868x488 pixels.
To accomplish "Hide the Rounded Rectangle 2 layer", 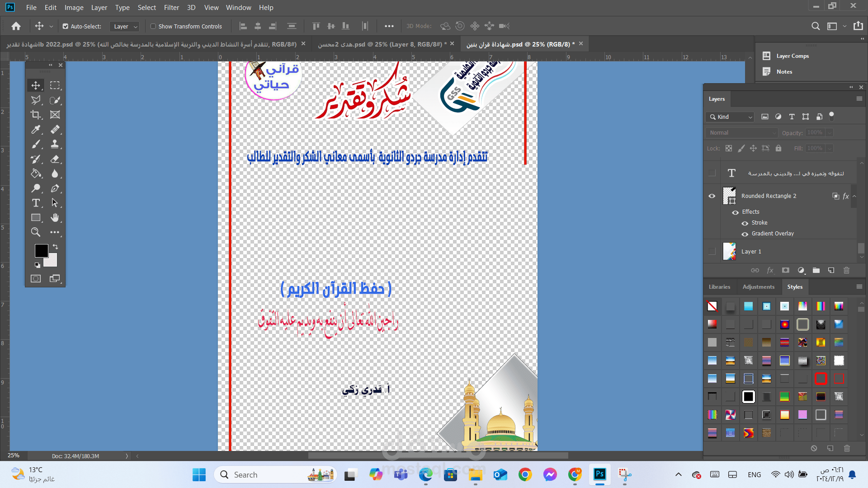I will click(x=712, y=196).
